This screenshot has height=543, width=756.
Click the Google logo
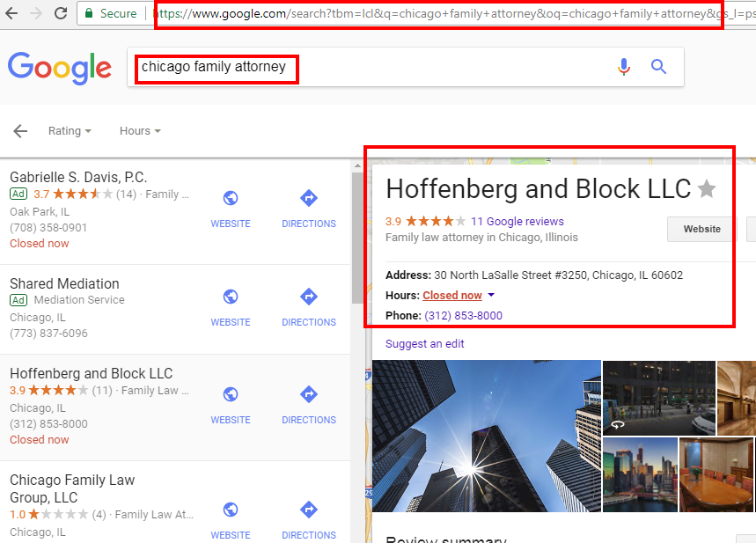[x=60, y=68]
